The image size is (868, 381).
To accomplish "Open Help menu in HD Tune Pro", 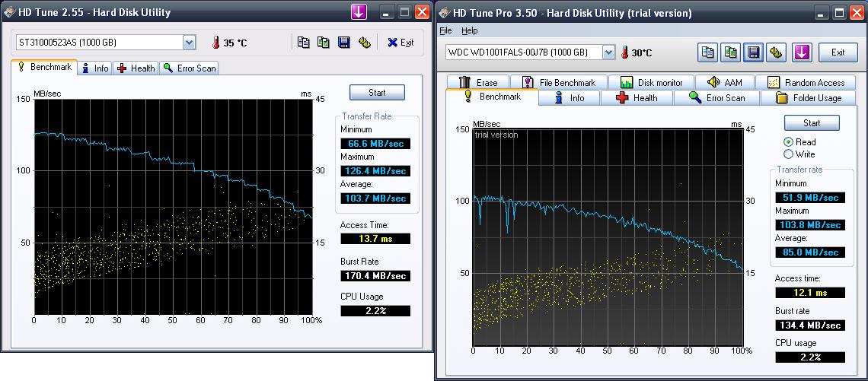I will 470,30.
